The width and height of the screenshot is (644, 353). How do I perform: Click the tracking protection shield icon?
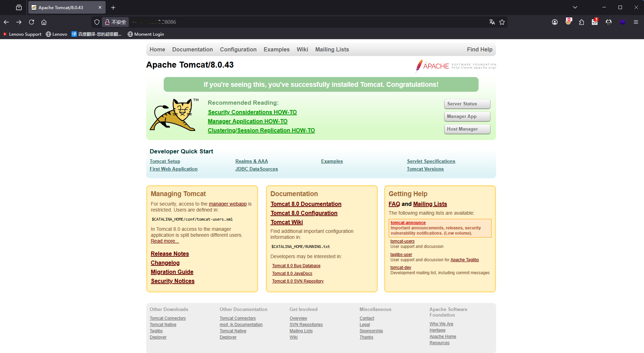(97, 22)
